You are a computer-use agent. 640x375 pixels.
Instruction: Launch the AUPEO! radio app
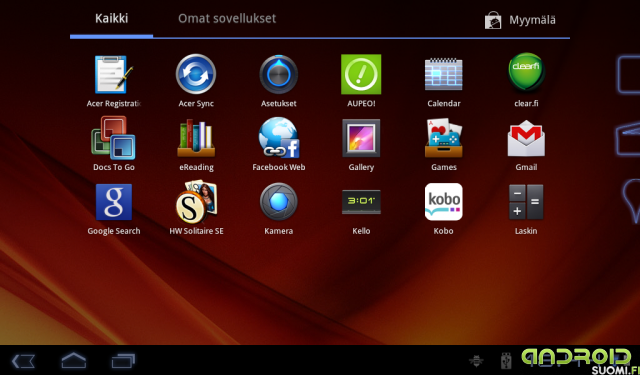pos(361,74)
